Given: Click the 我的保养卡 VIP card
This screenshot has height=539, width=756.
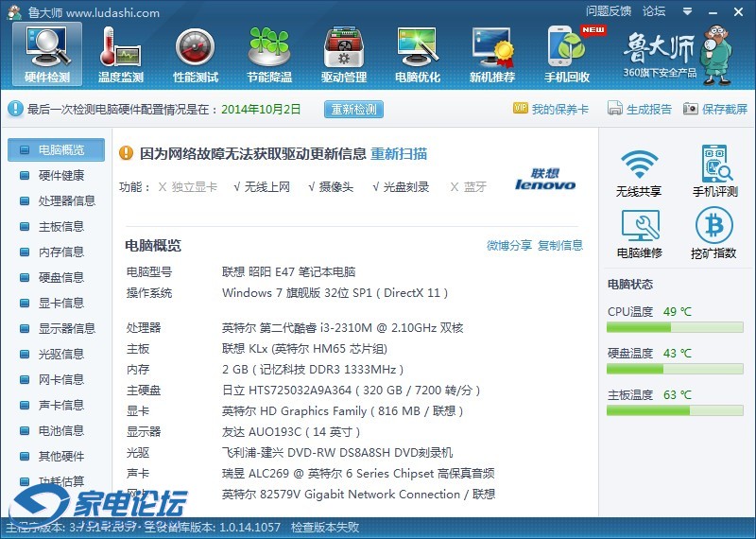Looking at the screenshot, I should (x=551, y=109).
